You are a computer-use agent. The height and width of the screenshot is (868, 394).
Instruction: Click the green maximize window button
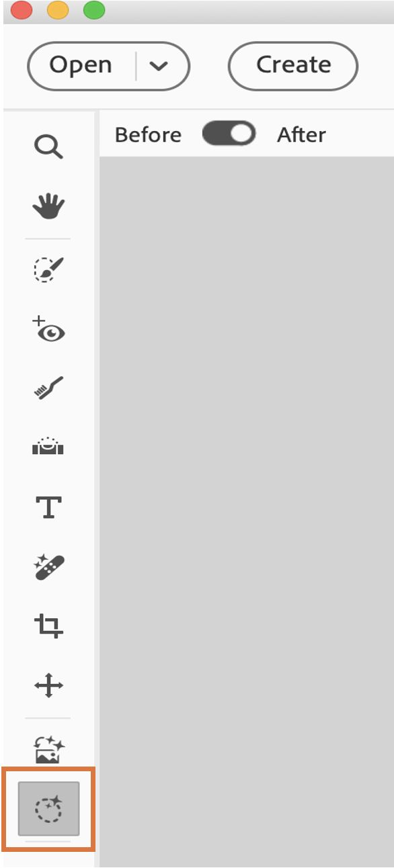[x=94, y=11]
